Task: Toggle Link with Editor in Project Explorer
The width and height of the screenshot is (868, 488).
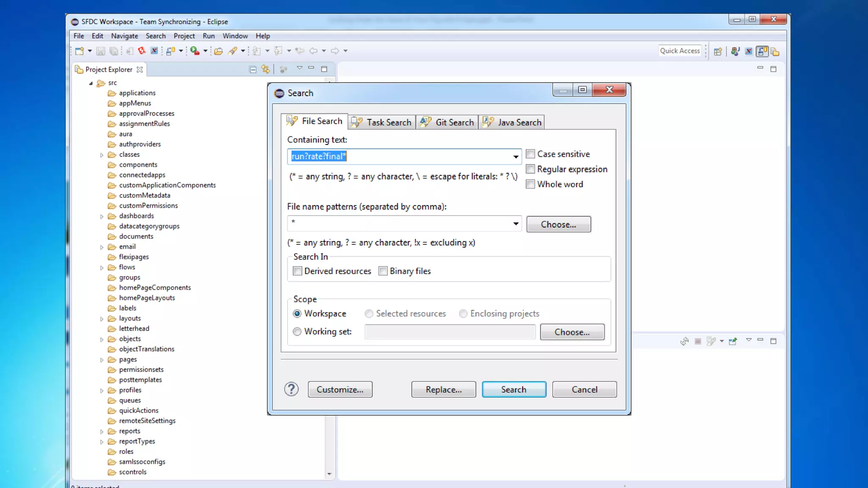Action: pyautogui.click(x=266, y=69)
